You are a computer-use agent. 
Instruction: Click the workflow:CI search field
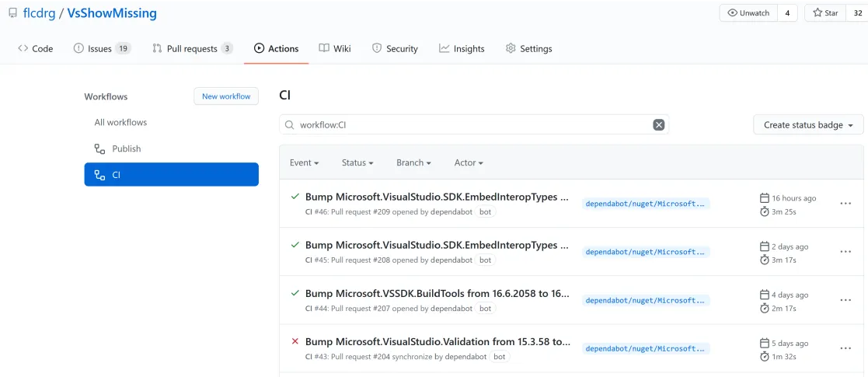474,125
